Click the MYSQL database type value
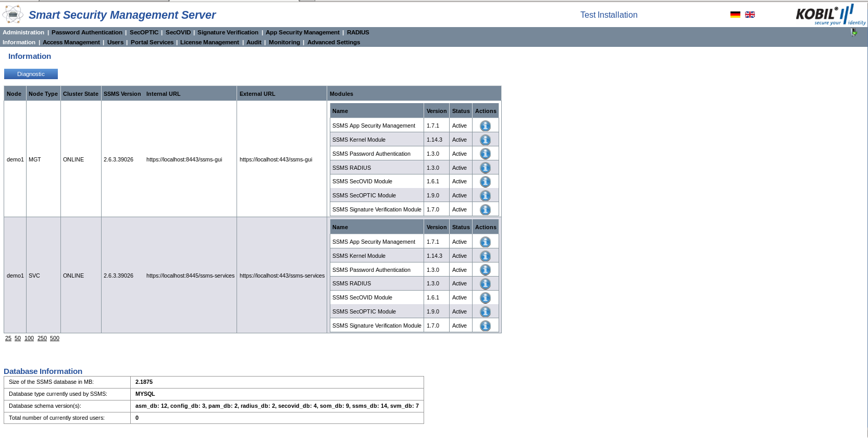868x438 pixels. tap(145, 394)
